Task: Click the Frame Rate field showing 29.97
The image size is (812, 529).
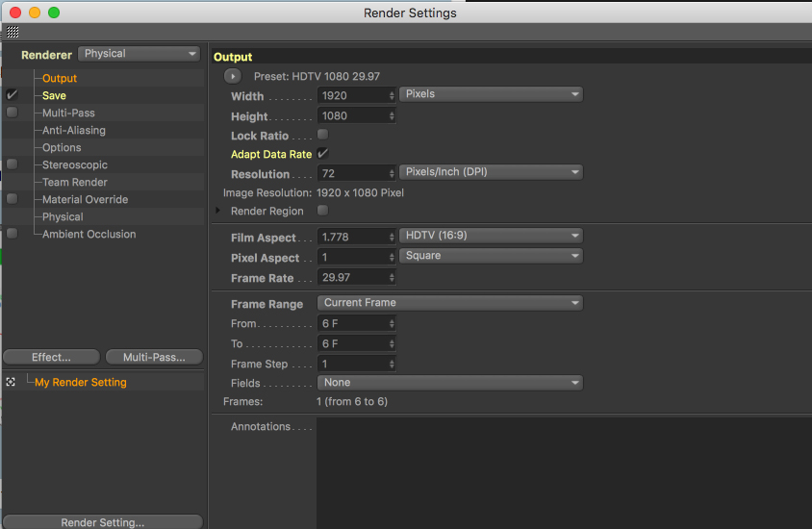Action: 356,277
